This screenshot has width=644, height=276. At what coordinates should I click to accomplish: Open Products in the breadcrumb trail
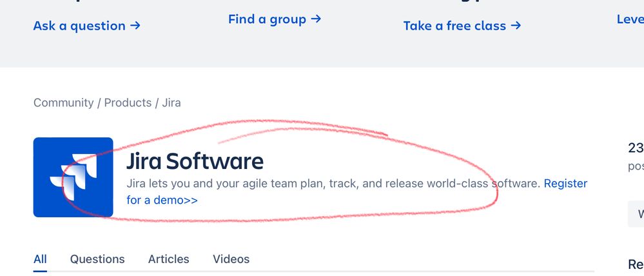click(128, 103)
